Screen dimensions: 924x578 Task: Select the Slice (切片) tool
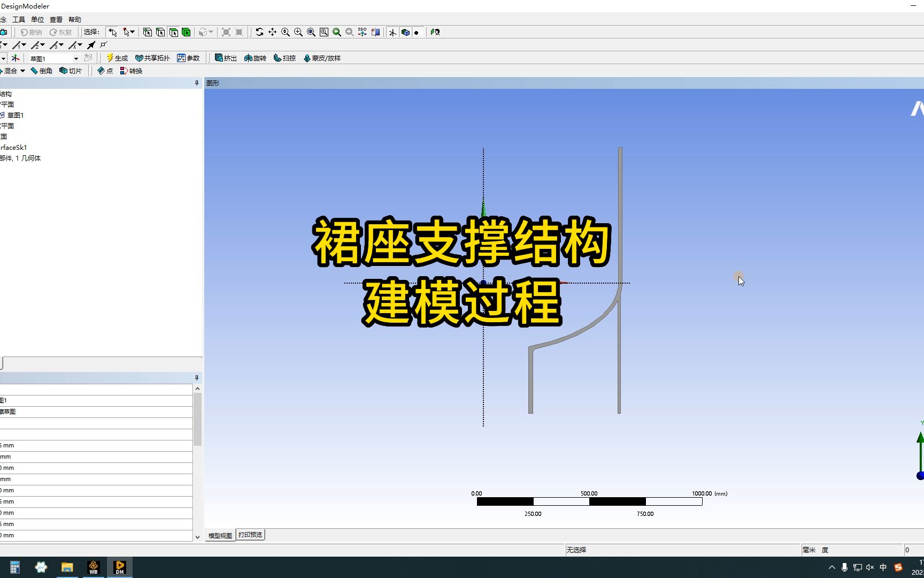coord(71,71)
